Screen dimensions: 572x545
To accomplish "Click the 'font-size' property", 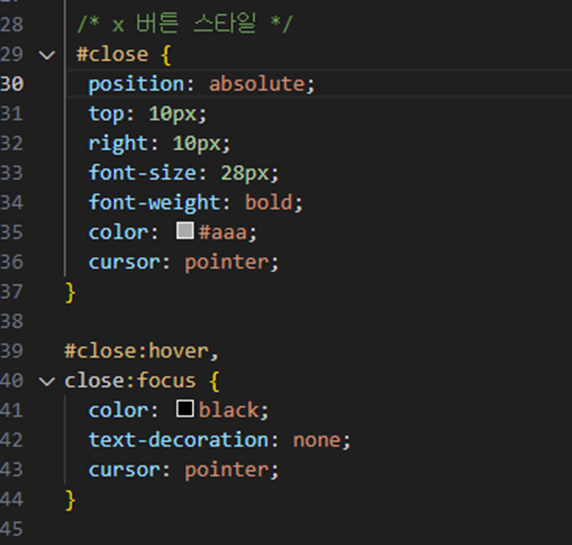I will 142,173.
